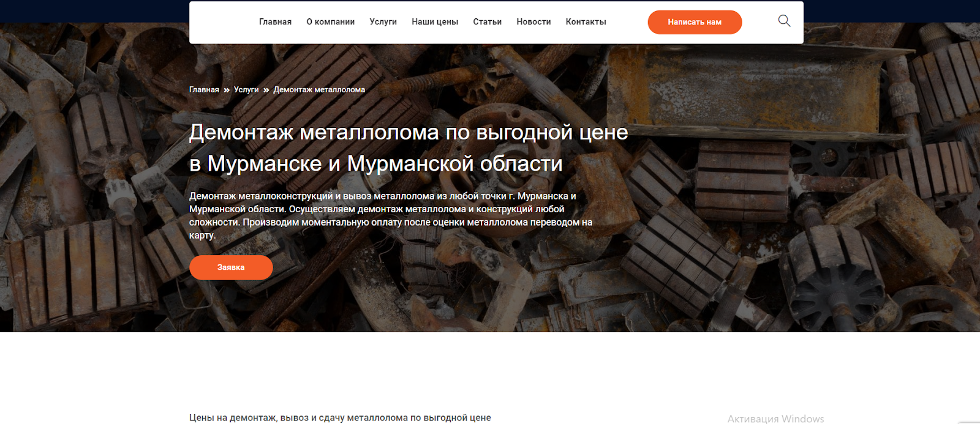Click the Написать нам button

695,22
